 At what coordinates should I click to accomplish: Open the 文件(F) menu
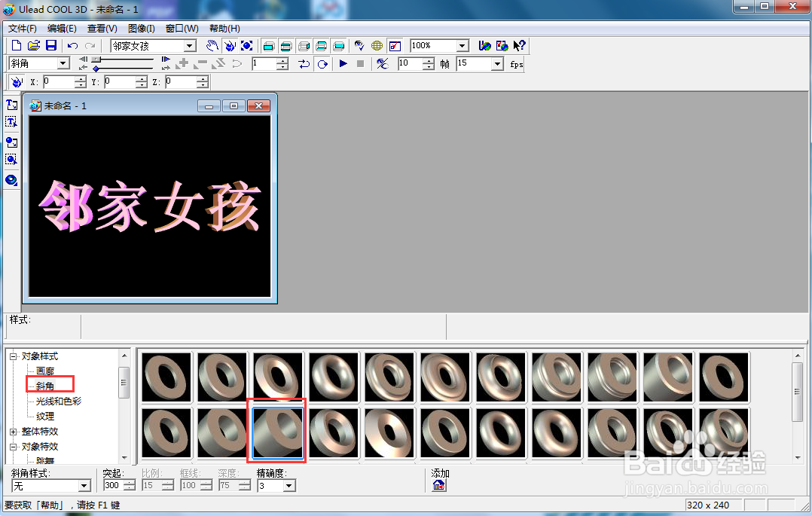23,29
